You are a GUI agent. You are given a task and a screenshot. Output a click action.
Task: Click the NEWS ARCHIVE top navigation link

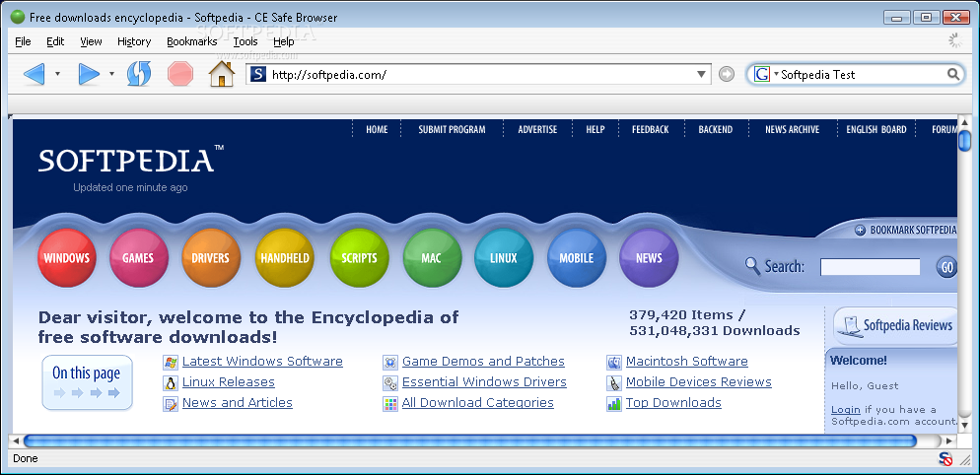[792, 129]
